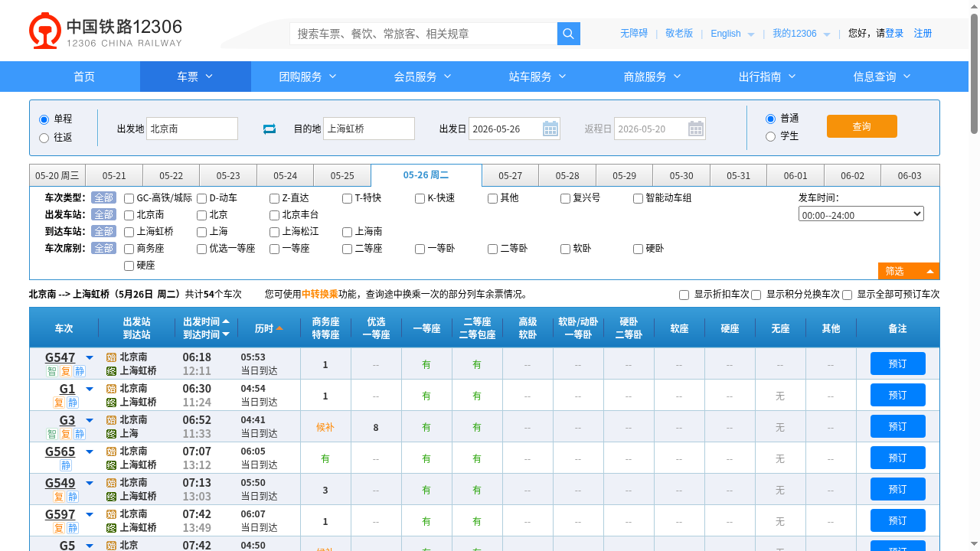Click the 终 terminal icon for G1
Viewport: 980px width, 551px height.
pos(111,403)
